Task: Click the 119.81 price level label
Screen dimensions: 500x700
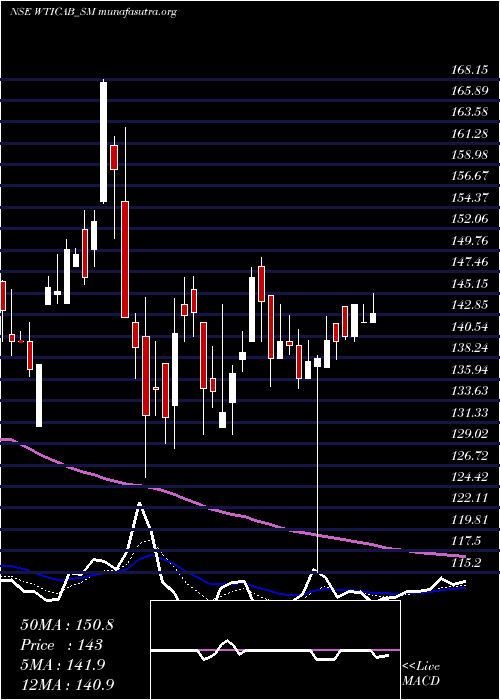Action: (x=469, y=520)
